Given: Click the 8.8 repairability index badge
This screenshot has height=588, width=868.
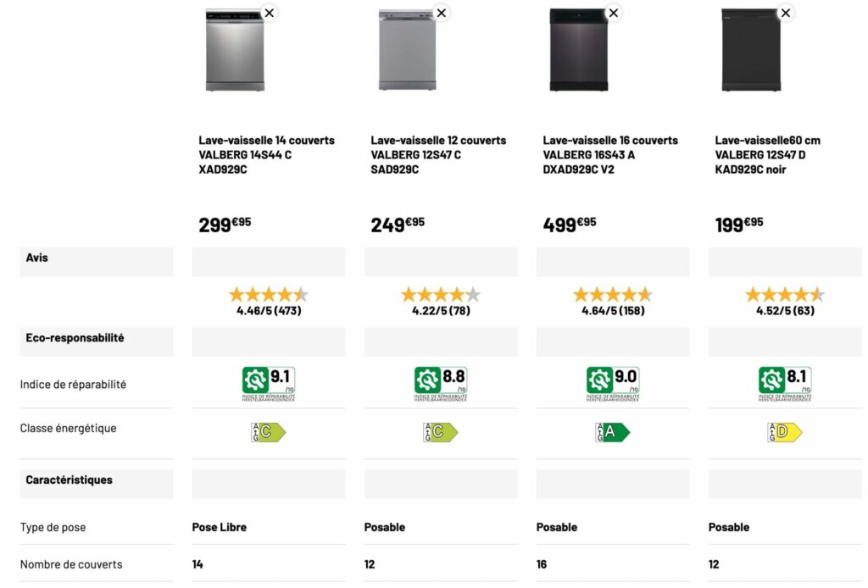Looking at the screenshot, I should click(441, 383).
